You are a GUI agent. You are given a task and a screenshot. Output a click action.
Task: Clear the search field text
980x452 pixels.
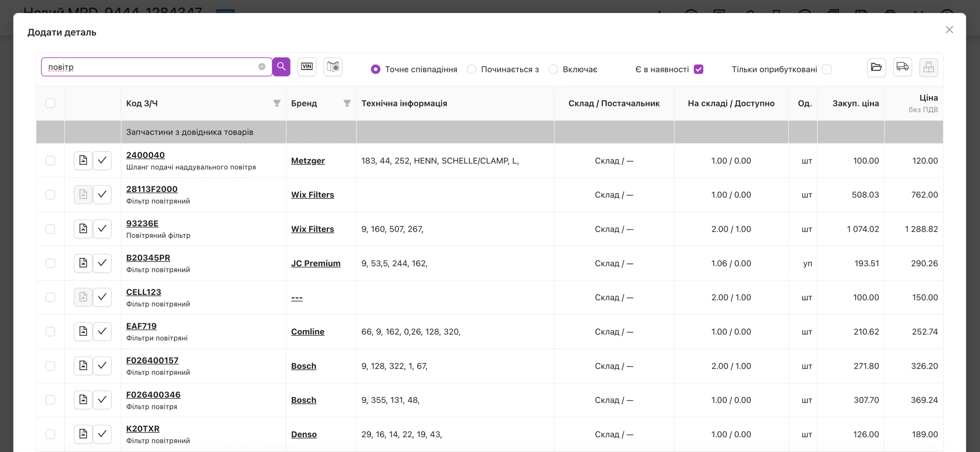click(x=262, y=67)
